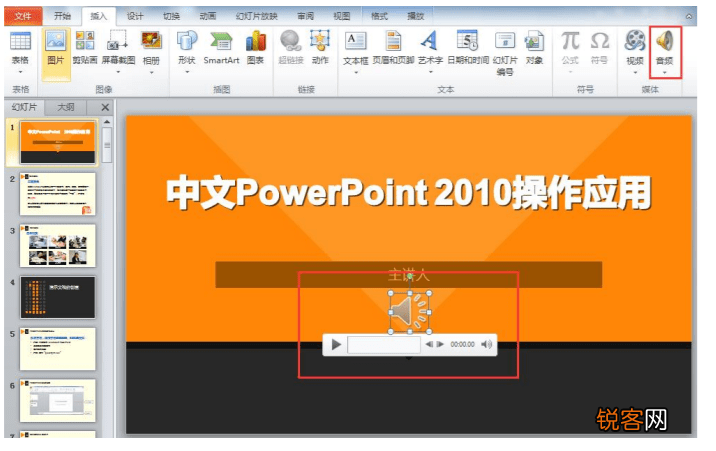Open the 文件 file menu
This screenshot has height=451, width=716.
(23, 16)
